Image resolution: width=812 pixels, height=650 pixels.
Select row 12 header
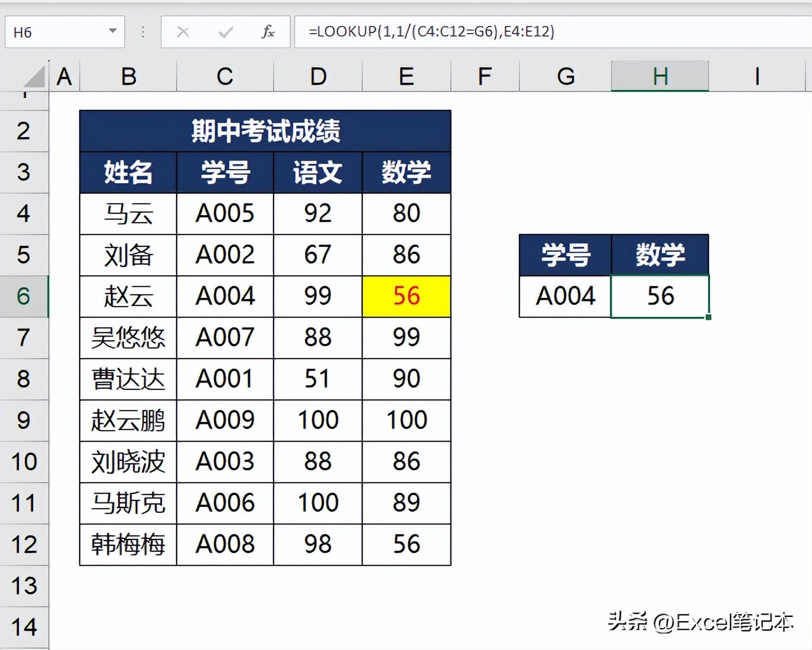point(24,545)
